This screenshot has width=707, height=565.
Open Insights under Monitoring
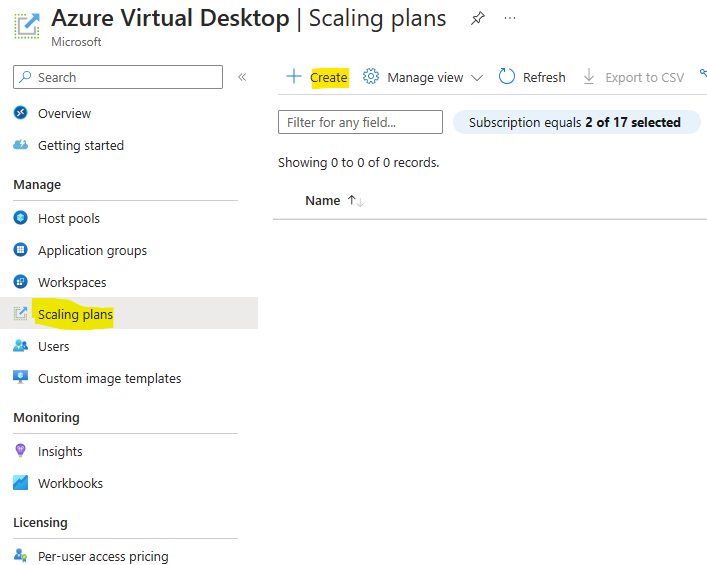click(60, 452)
